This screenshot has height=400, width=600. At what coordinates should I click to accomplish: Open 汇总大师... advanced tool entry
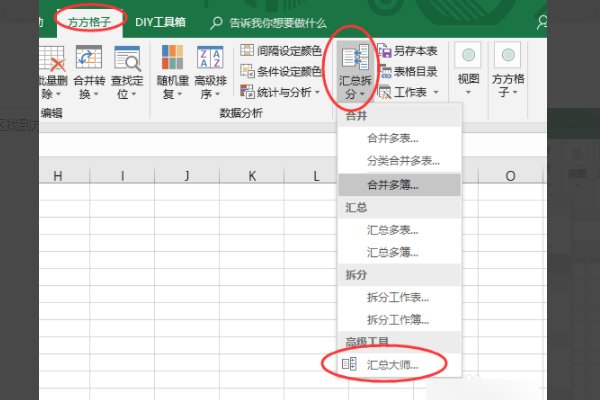[x=399, y=364]
